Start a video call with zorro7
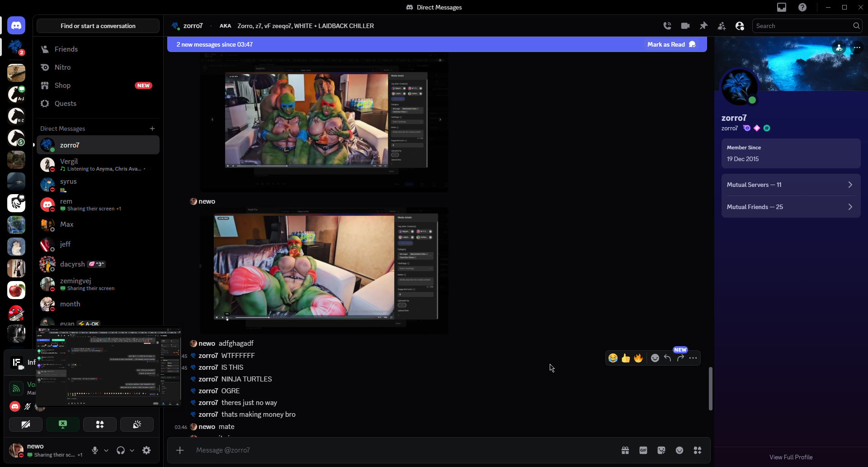This screenshot has width=868, height=467. click(x=685, y=26)
